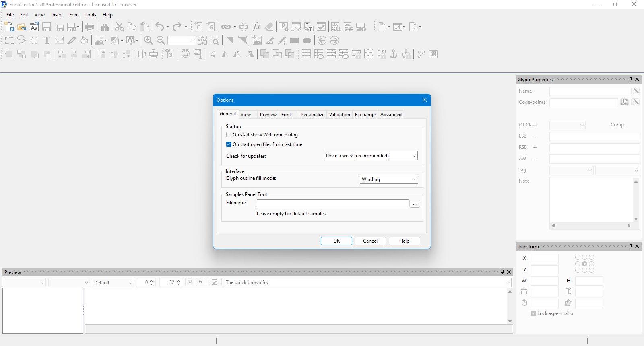Pin the Glyph Properties panel

631,79
